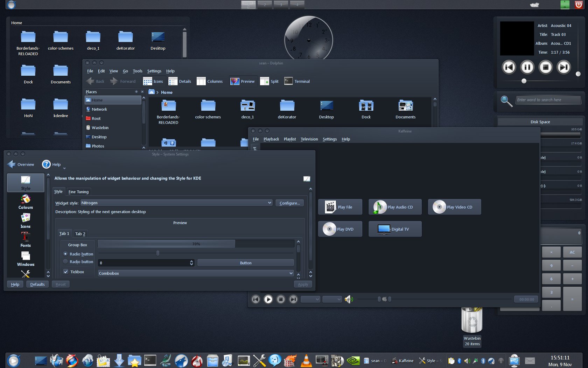Image resolution: width=588 pixels, height=368 pixels.
Task: Open Kaffeine's Playlist menu
Action: pyautogui.click(x=290, y=139)
